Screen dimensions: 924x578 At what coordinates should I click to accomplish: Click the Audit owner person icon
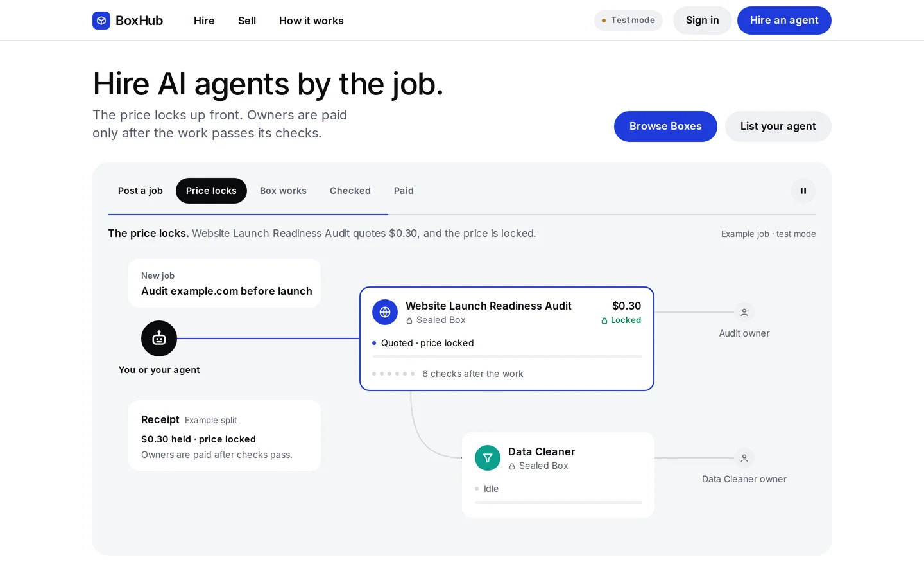(x=744, y=312)
